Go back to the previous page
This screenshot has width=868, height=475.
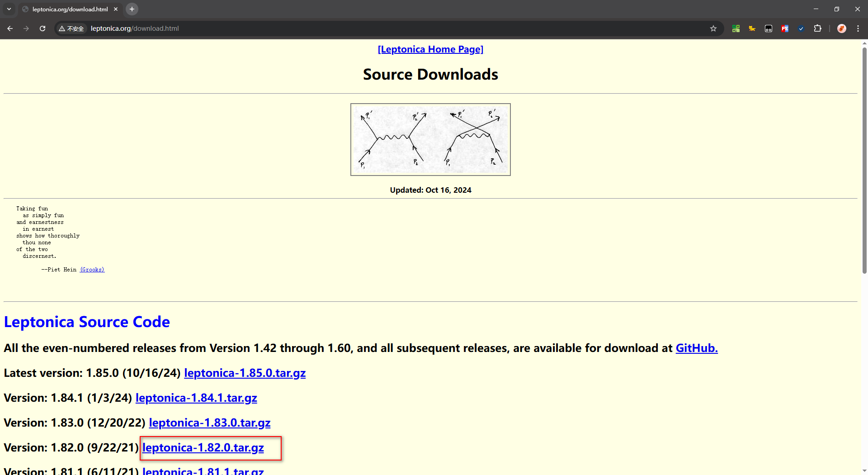(10, 28)
